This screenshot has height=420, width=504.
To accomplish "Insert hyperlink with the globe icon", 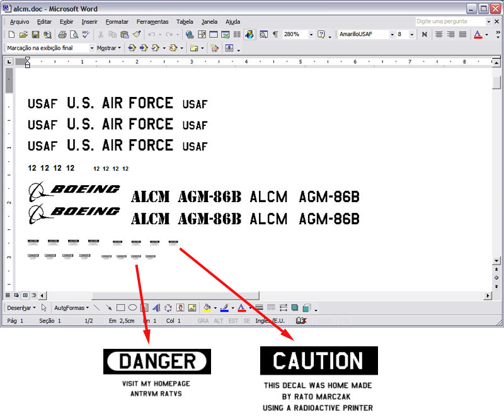I will point(190,35).
